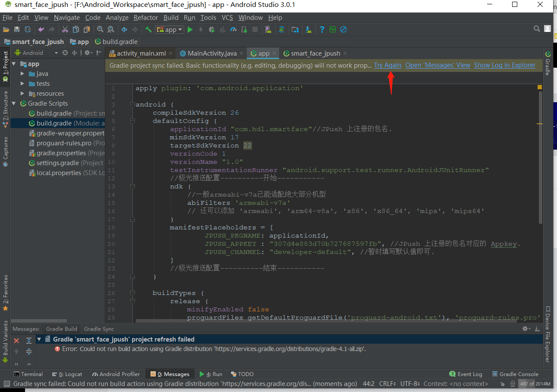The image size is (557, 392).
Task: Open the Analyze menu
Action: [x=117, y=18]
